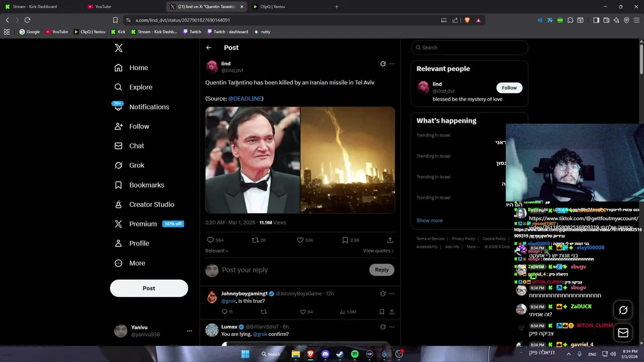Click the @DEADLINE mention link
644x362 pixels.
[x=245, y=99]
